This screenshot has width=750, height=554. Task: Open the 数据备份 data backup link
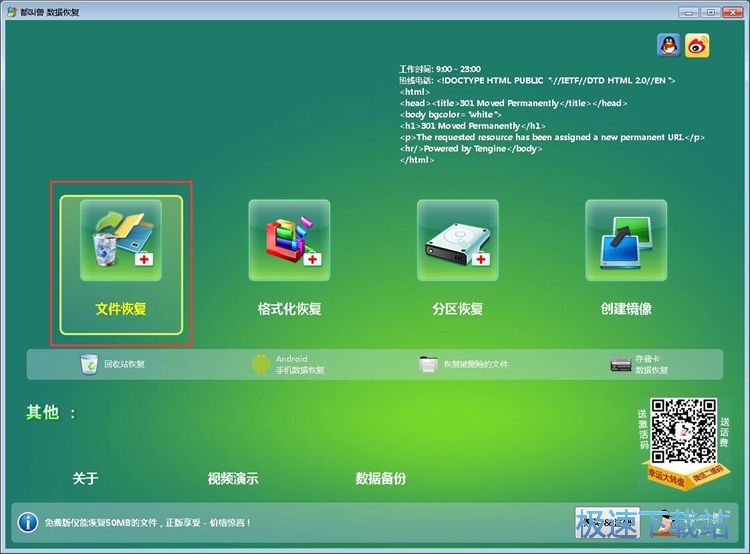point(380,478)
